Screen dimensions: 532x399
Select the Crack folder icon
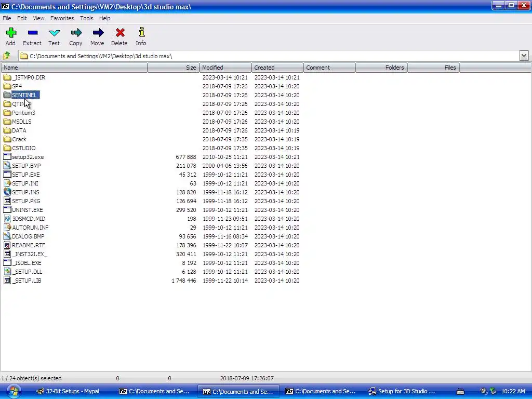[7, 139]
